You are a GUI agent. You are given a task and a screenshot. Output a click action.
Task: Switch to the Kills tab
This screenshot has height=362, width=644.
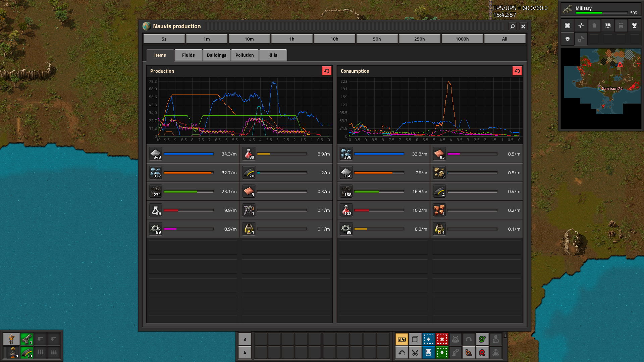[x=273, y=55]
